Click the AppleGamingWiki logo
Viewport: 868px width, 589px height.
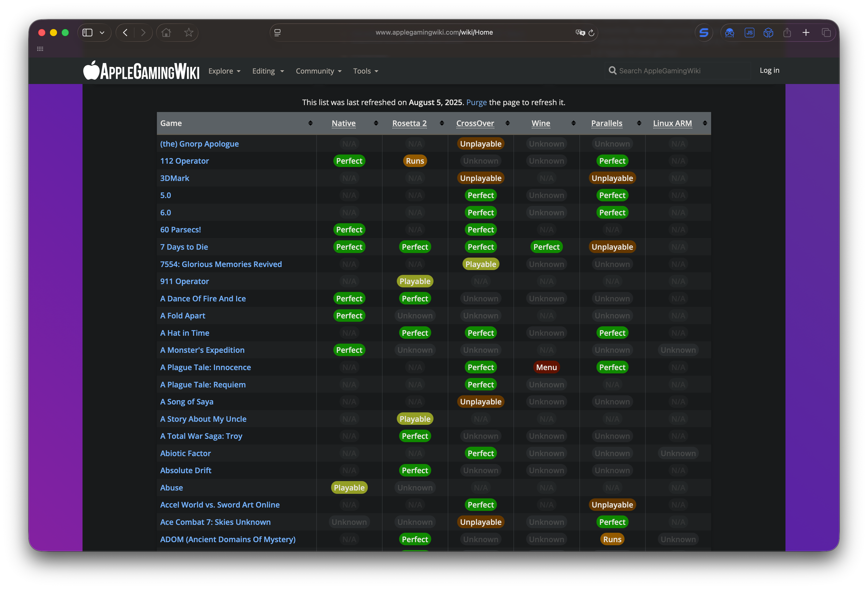tap(141, 71)
